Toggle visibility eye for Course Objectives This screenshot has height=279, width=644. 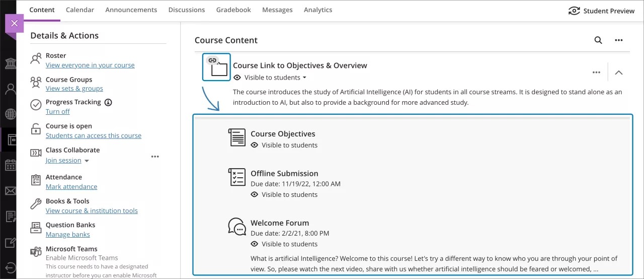pyautogui.click(x=255, y=145)
